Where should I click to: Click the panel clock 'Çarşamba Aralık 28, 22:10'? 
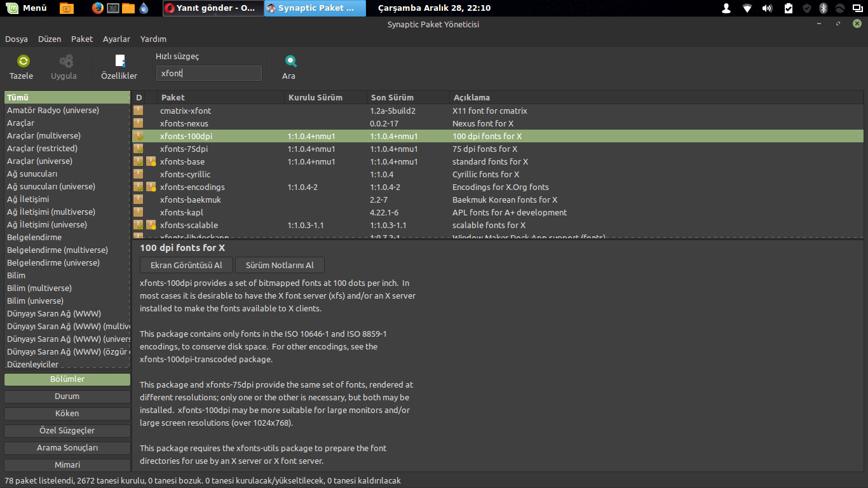click(434, 8)
